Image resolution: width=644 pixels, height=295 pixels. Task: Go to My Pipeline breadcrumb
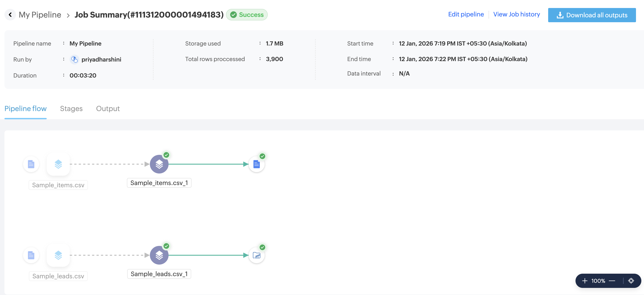[40, 15]
